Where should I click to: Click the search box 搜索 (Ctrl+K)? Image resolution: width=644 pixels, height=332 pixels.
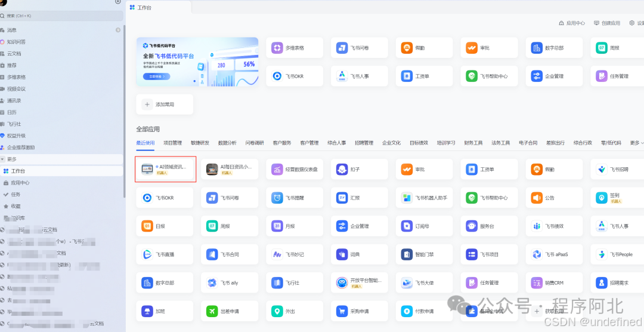pos(61,16)
